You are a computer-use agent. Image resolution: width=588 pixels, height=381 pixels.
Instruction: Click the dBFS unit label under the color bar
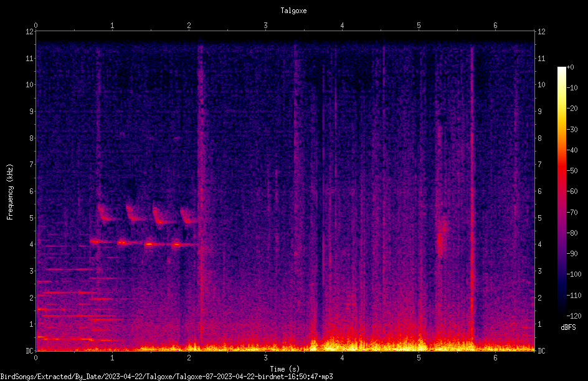(568, 327)
